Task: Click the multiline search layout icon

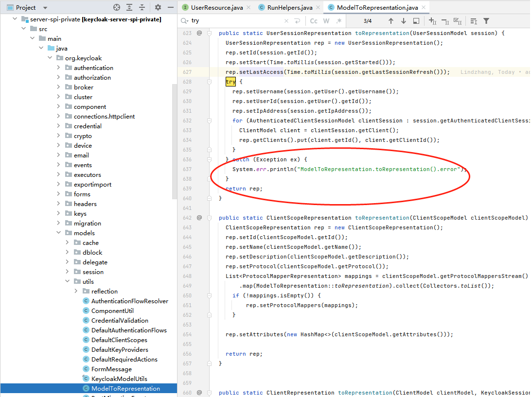Action: (474, 21)
